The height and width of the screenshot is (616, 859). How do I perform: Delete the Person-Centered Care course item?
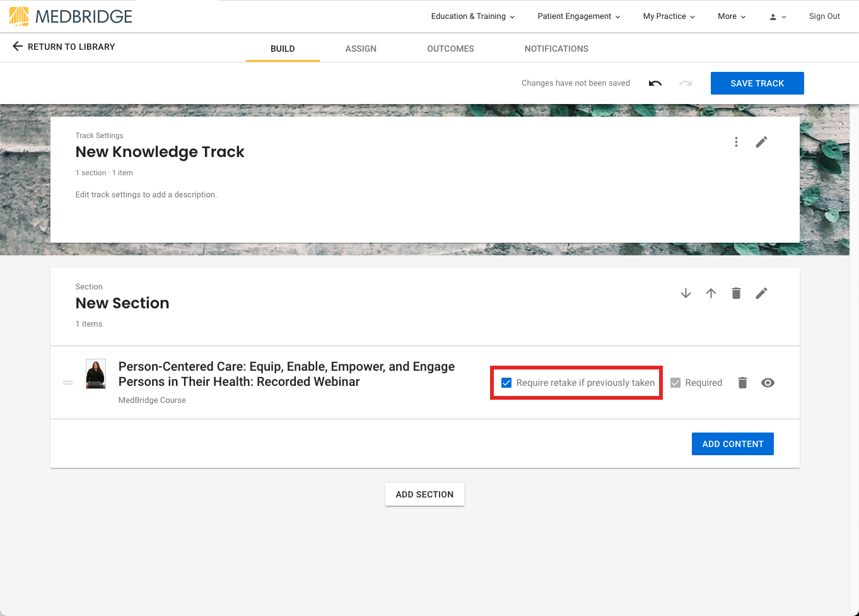(742, 383)
